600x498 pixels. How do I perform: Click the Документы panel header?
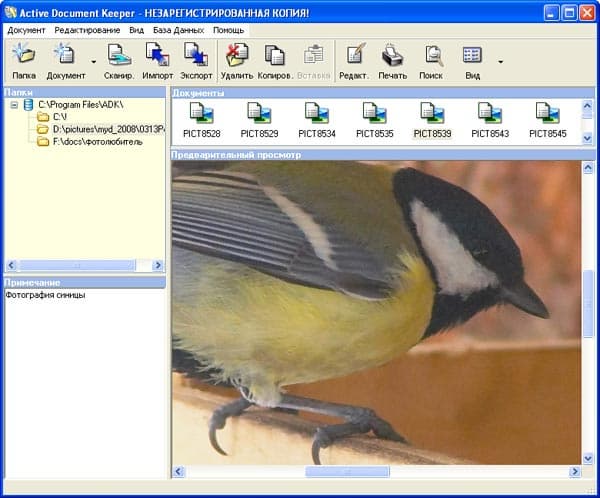coord(383,93)
